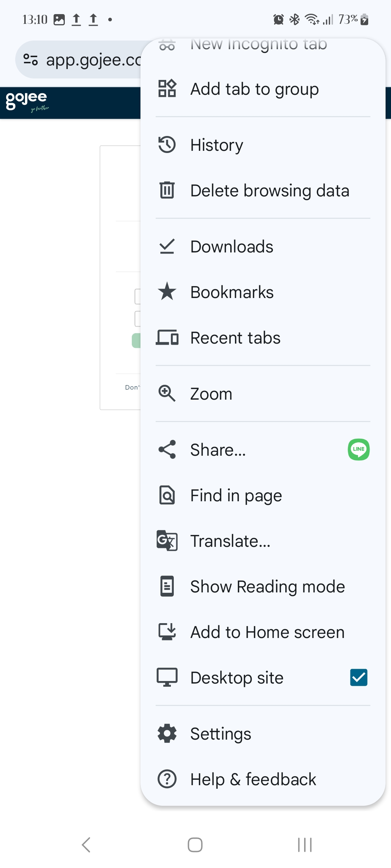The width and height of the screenshot is (391, 868).
Task: Choose Add tab to group
Action: click(255, 89)
